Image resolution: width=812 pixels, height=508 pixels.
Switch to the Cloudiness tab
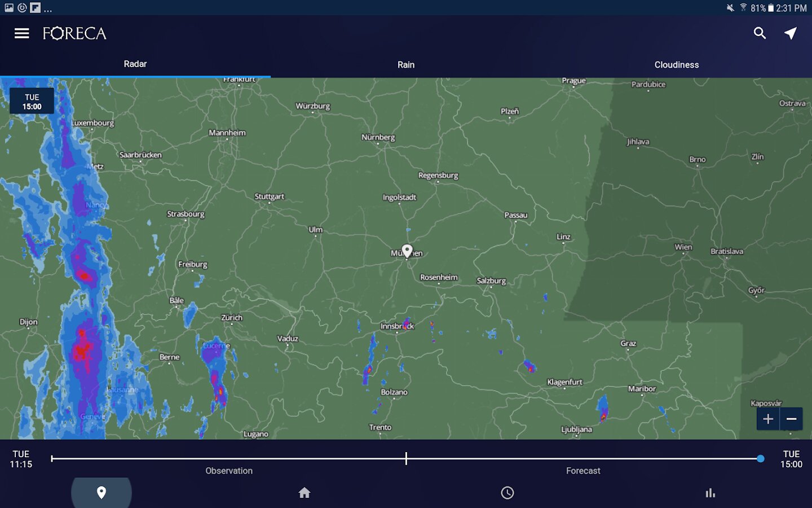click(676, 64)
